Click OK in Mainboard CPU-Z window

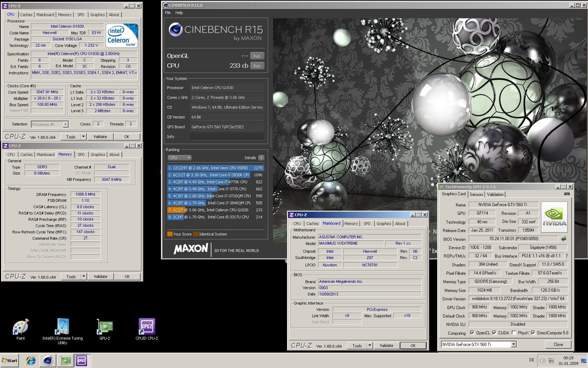[413, 346]
